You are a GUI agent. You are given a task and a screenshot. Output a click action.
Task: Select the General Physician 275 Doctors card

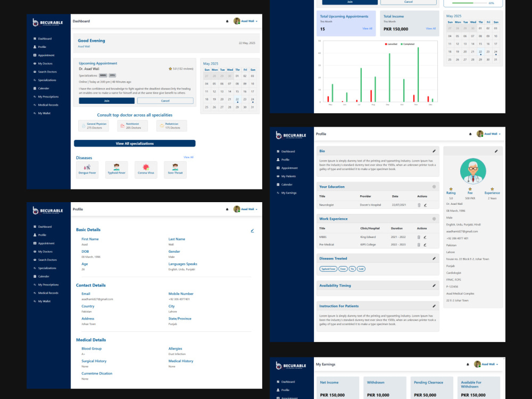(x=94, y=126)
